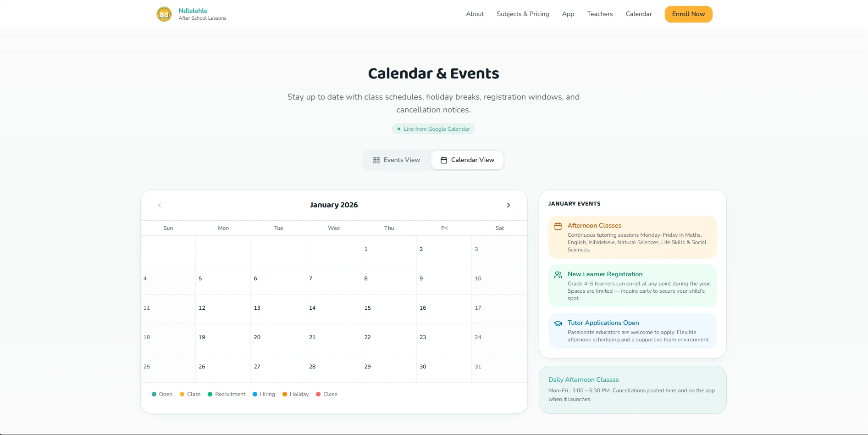Viewport: 868px width, 435px height.
Task: Open the About menu item
Action: pyautogui.click(x=475, y=14)
